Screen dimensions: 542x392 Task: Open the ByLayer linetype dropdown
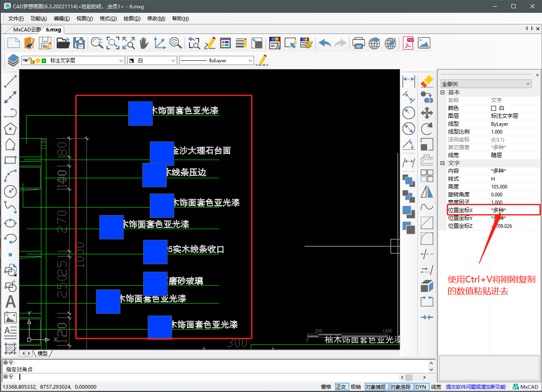(x=216, y=60)
